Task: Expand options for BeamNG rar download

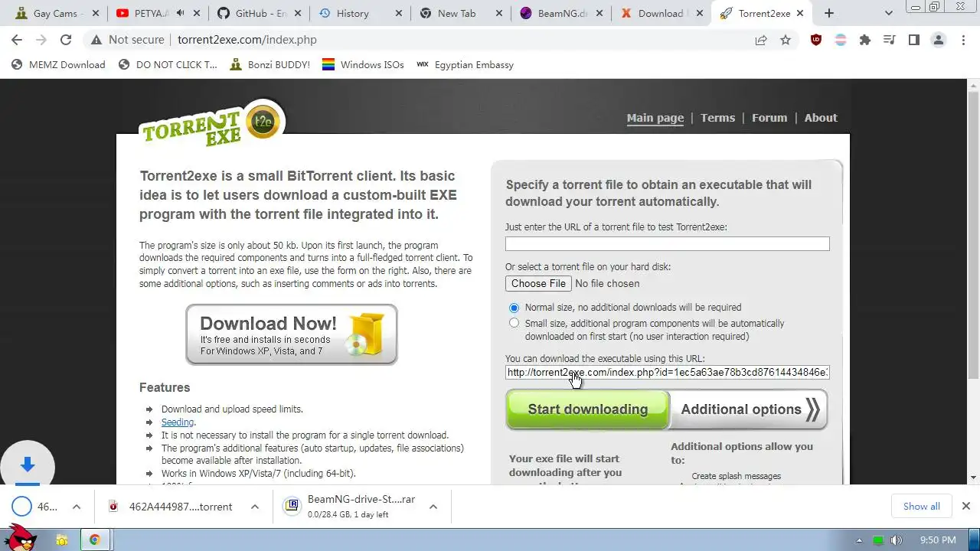Action: (433, 507)
